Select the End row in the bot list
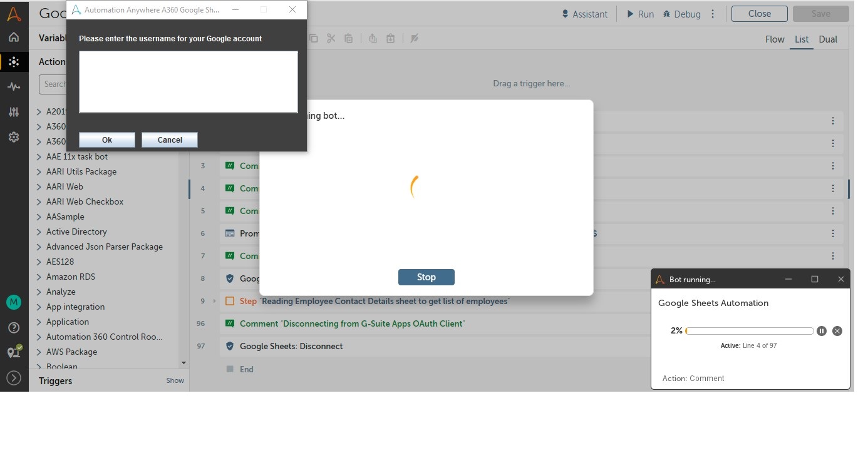Screen dimensions: 868x453 pyautogui.click(x=247, y=369)
